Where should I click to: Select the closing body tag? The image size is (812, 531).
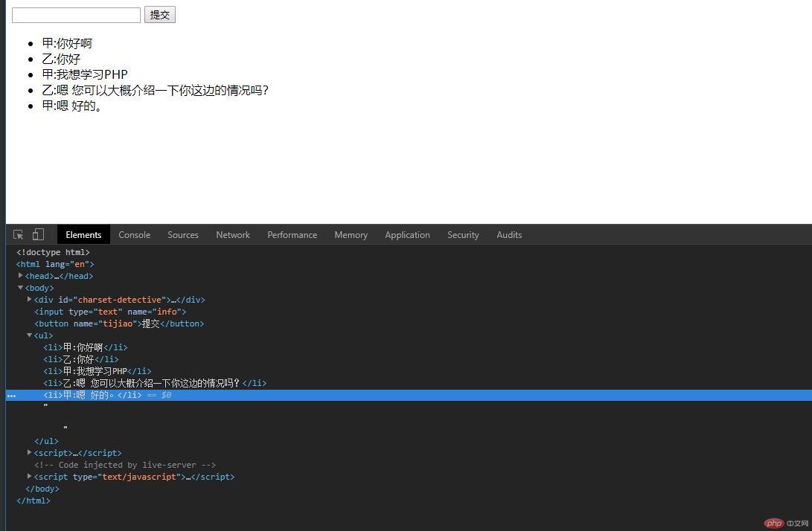pos(42,489)
